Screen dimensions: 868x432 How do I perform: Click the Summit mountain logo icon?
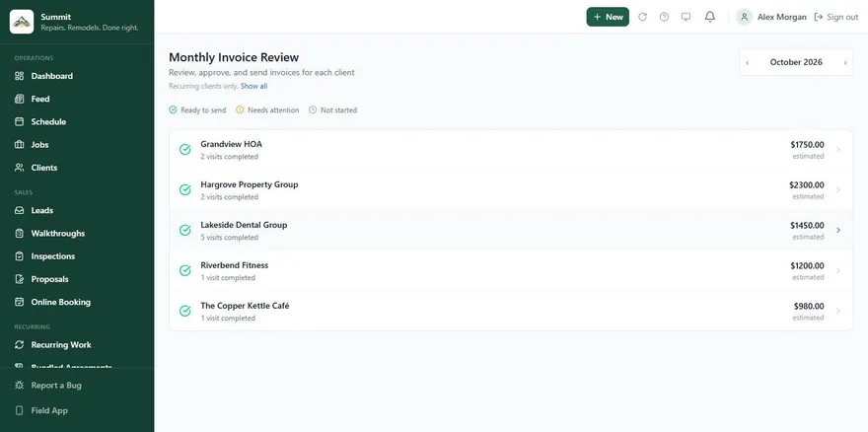22,22
